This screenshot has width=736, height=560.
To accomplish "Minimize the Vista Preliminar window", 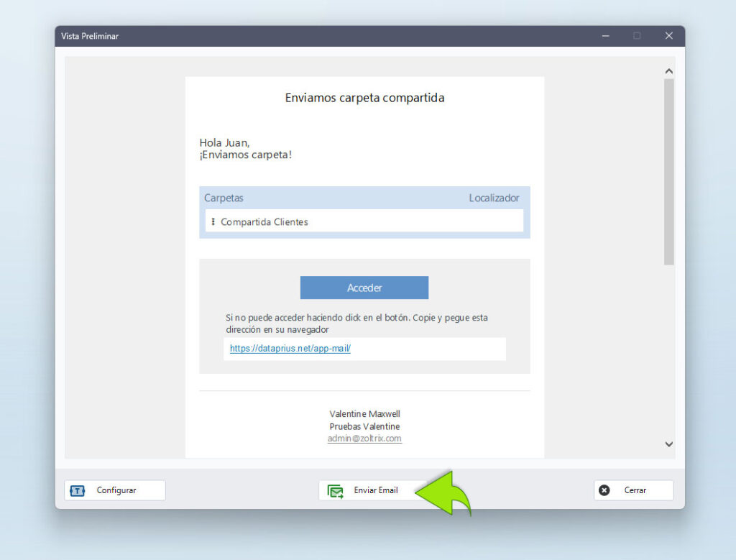I will pos(604,36).
